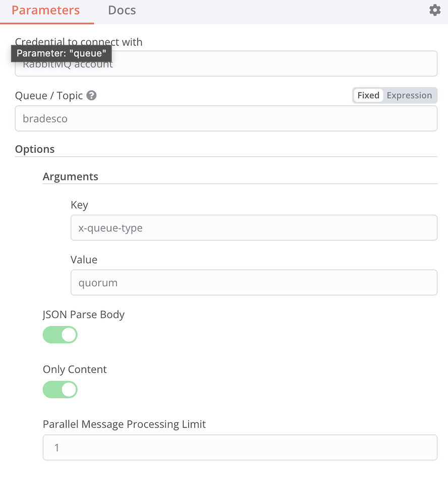448x504 pixels.
Task: Click the Only Content label
Action: coord(75,369)
